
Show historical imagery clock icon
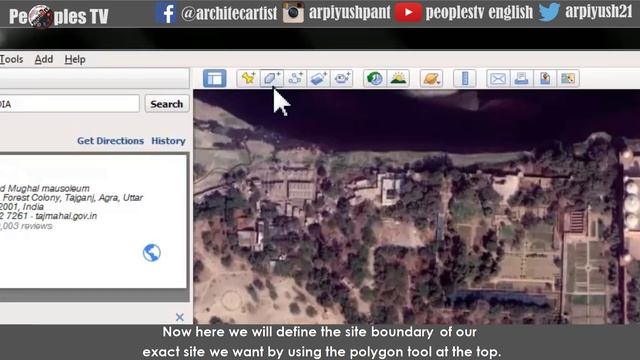click(x=374, y=78)
